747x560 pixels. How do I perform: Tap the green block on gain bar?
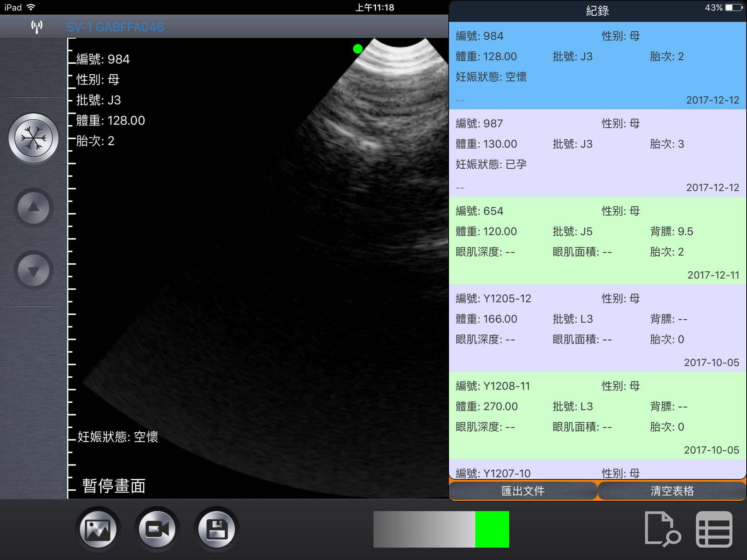pyautogui.click(x=492, y=529)
